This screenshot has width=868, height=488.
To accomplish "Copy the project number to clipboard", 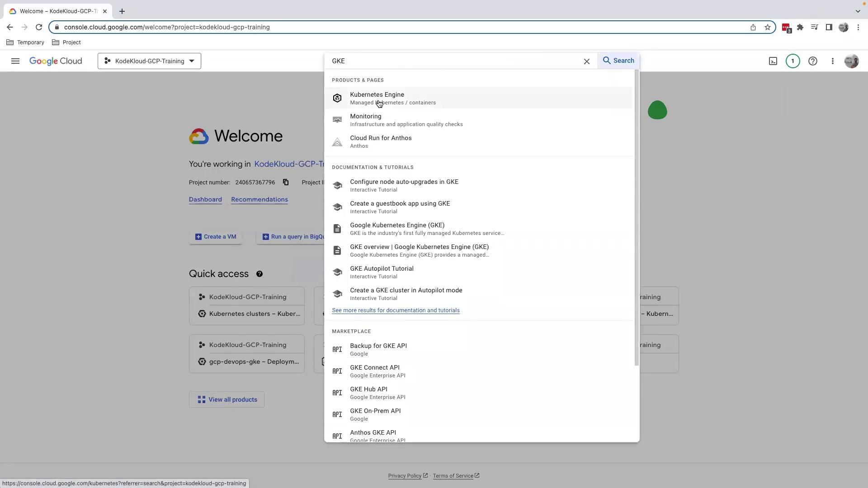I will pyautogui.click(x=286, y=183).
